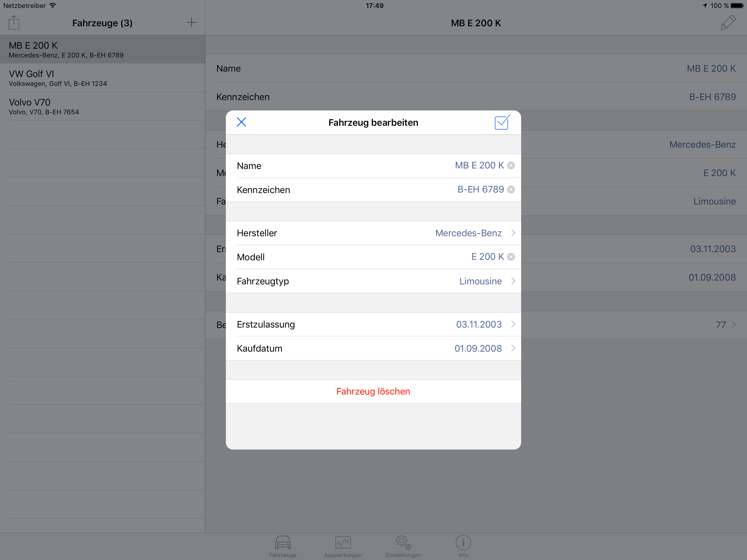
Task: Tap the Fahrzeug löschen button
Action: 373,392
